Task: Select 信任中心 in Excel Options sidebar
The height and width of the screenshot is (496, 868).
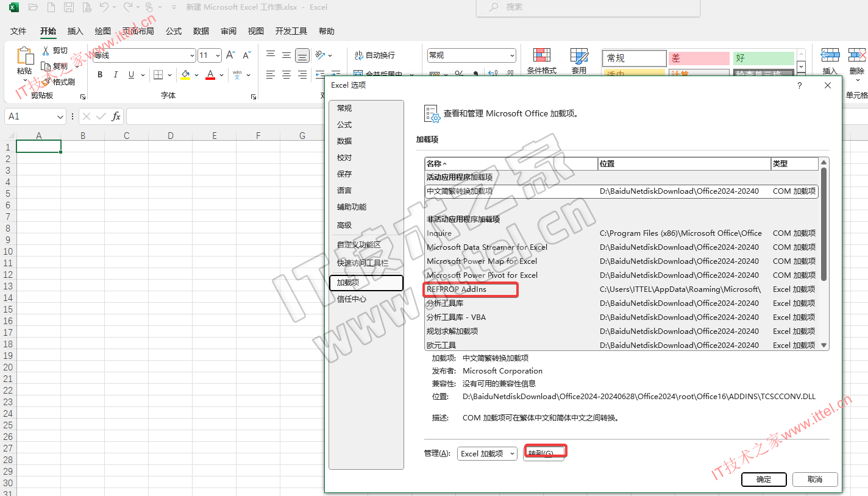Action: (x=366, y=299)
